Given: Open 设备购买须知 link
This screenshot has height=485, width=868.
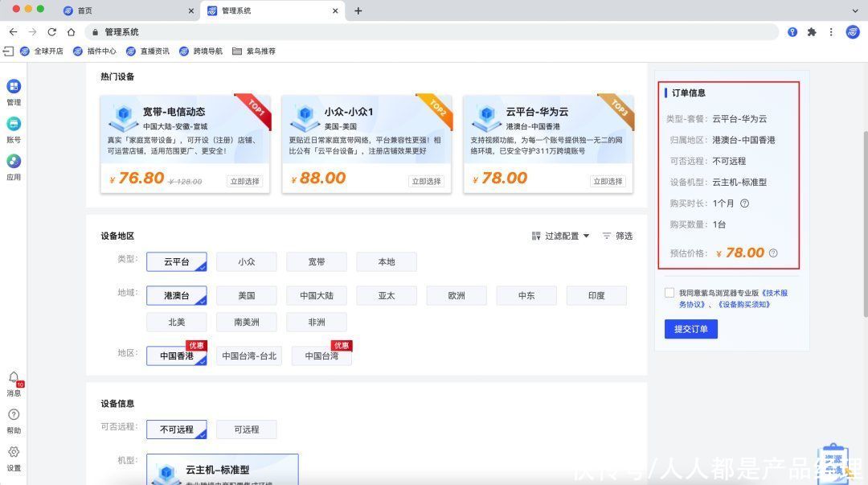Looking at the screenshot, I should pos(744,304).
